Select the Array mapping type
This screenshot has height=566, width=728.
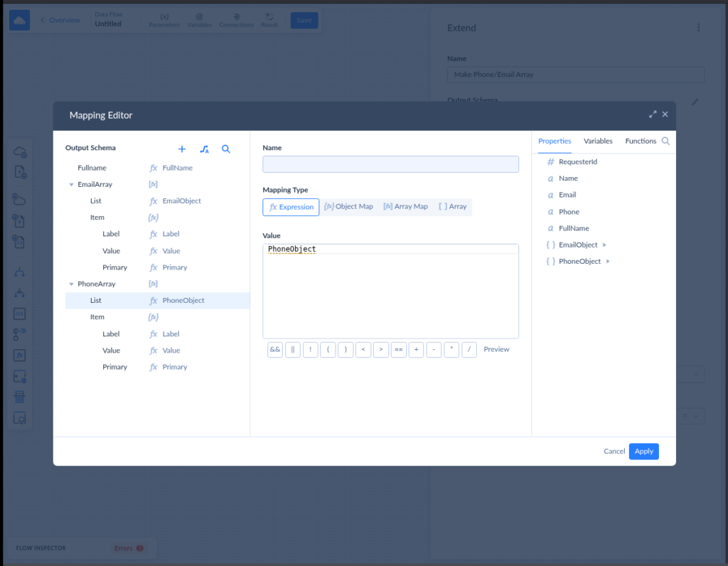pyautogui.click(x=453, y=207)
